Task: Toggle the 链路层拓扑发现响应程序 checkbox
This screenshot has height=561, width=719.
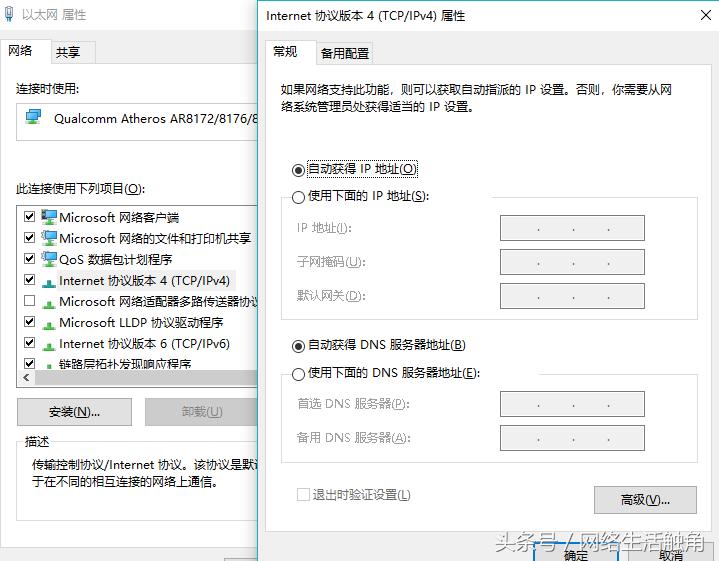Action: (29, 363)
